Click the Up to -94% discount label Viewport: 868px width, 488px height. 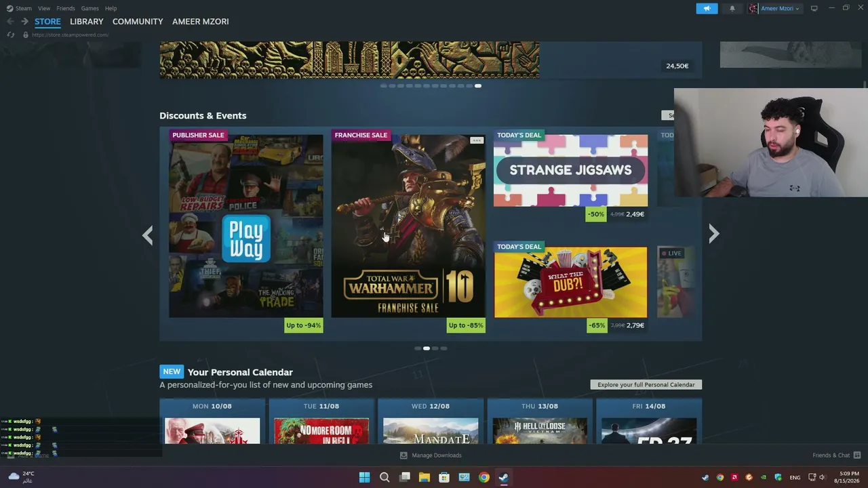[303, 325]
